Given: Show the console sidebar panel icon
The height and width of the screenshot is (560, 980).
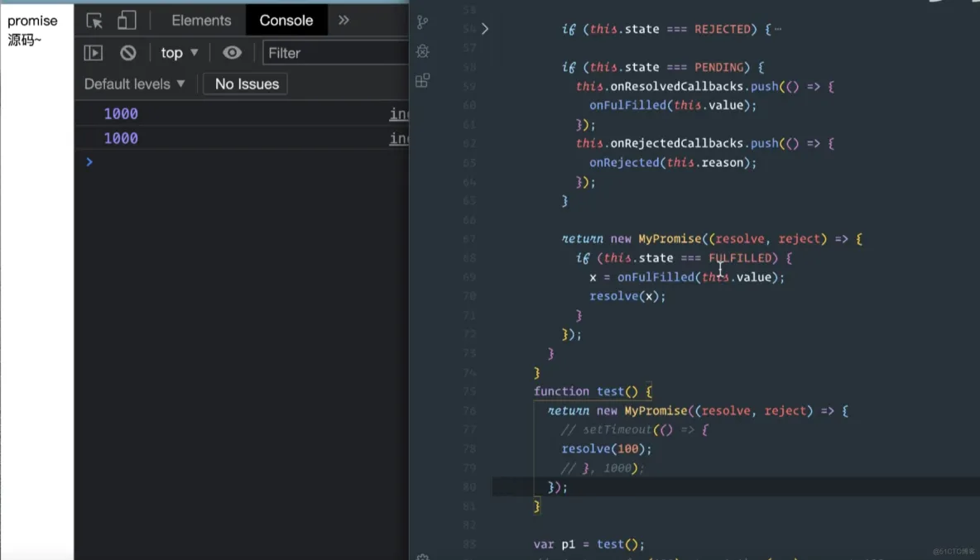Looking at the screenshot, I should click(94, 53).
